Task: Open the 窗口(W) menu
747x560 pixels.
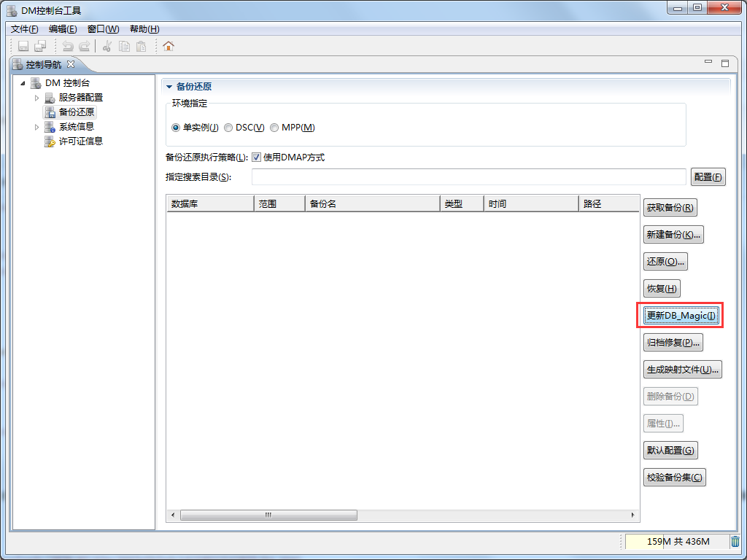Action: click(x=104, y=29)
